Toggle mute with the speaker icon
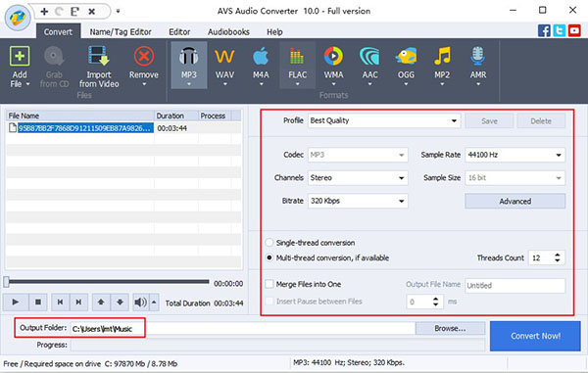588x373 pixels. click(x=141, y=302)
